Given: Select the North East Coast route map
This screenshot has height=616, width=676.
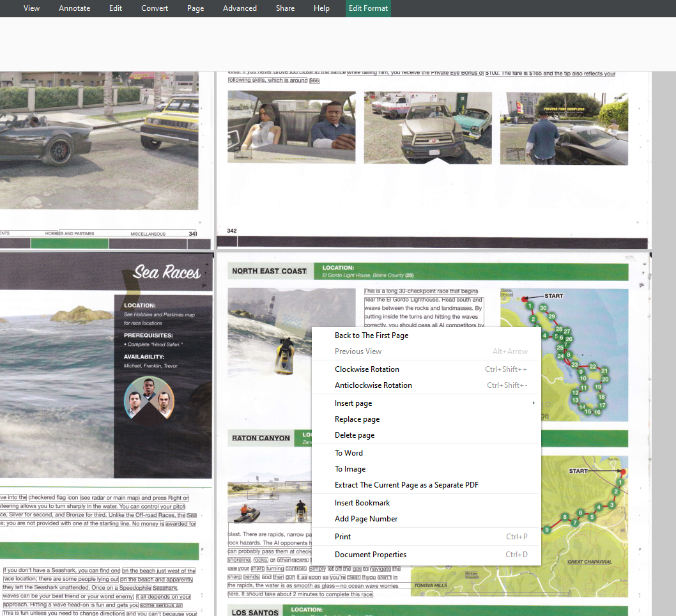Looking at the screenshot, I should click(x=564, y=355).
